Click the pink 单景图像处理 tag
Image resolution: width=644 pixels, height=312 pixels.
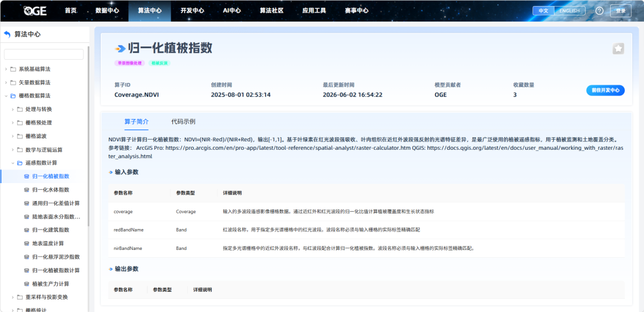click(130, 63)
